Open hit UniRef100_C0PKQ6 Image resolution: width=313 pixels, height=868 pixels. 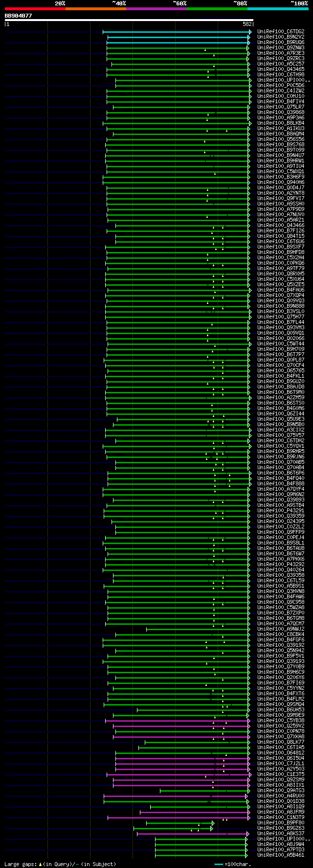281,263
